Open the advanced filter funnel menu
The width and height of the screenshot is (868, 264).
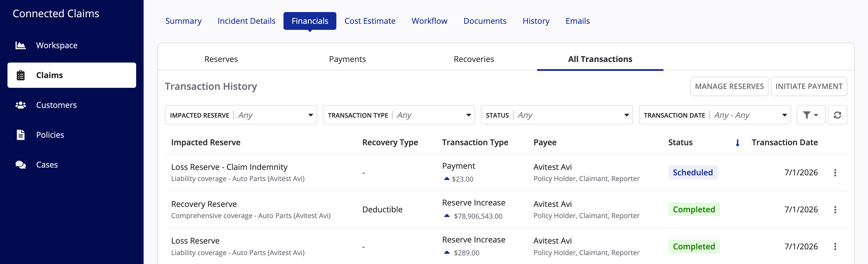[x=810, y=115]
